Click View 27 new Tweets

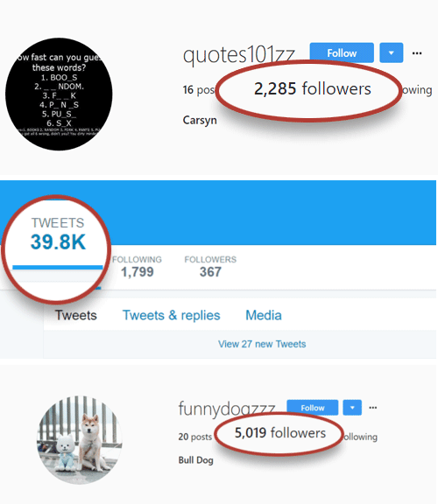click(262, 344)
